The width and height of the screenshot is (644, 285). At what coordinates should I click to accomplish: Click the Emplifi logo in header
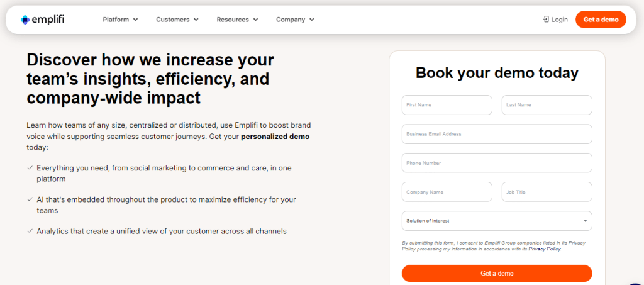click(x=42, y=20)
